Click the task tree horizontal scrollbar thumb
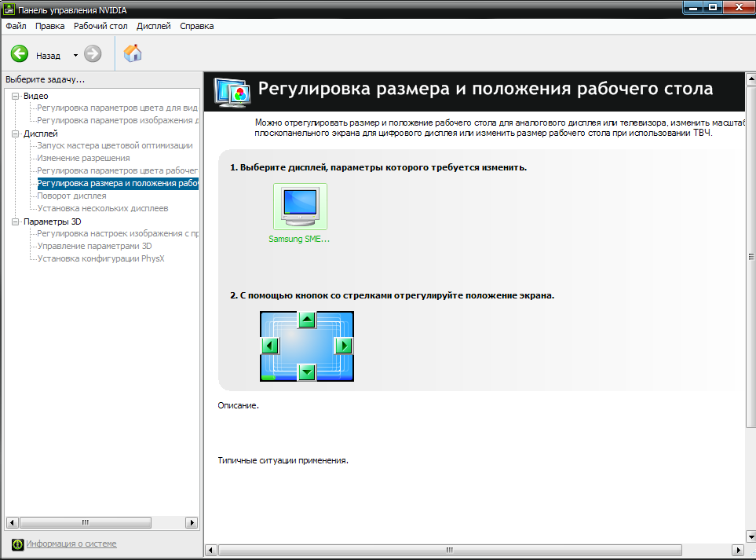 pos(86,523)
